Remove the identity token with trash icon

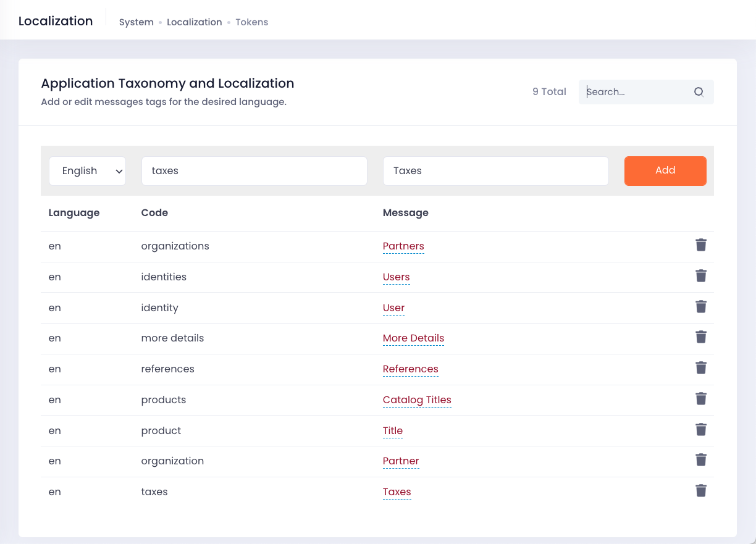(x=701, y=307)
